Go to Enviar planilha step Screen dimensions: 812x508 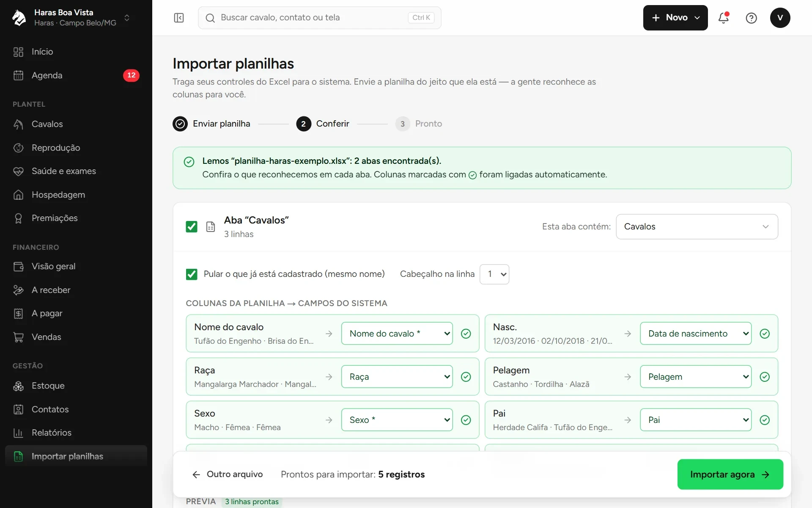pyautogui.click(x=211, y=124)
